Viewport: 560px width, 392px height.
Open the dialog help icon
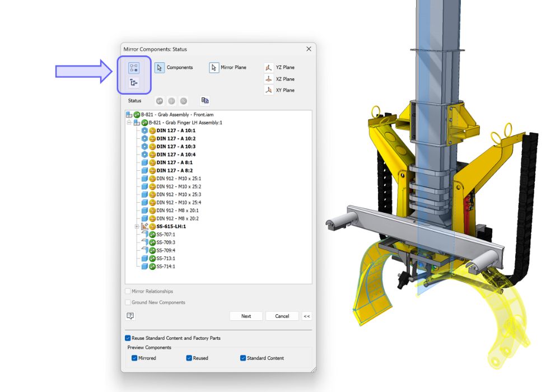click(x=130, y=316)
